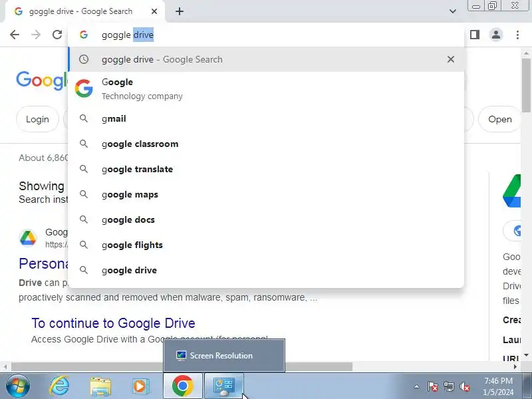Pick the gmail search suggestion
The width and height of the screenshot is (532, 399).
[266, 119]
